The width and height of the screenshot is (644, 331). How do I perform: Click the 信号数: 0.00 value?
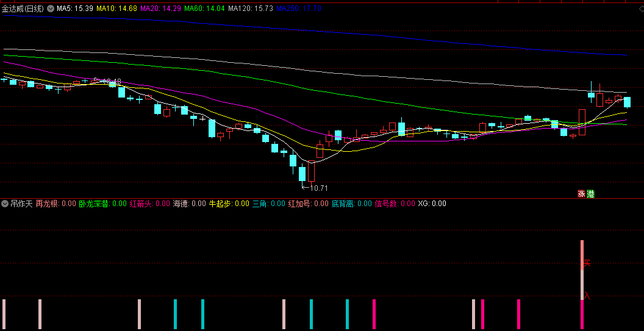[x=395, y=203]
